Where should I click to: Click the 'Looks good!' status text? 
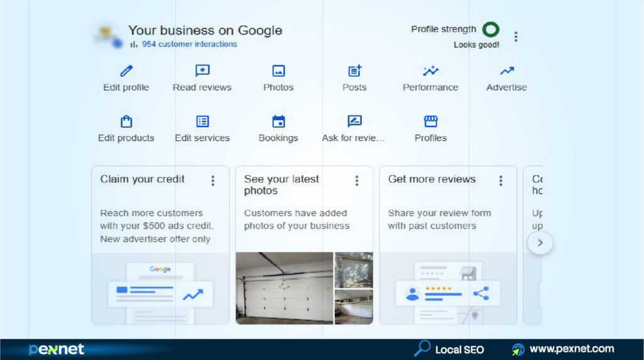[477, 45]
